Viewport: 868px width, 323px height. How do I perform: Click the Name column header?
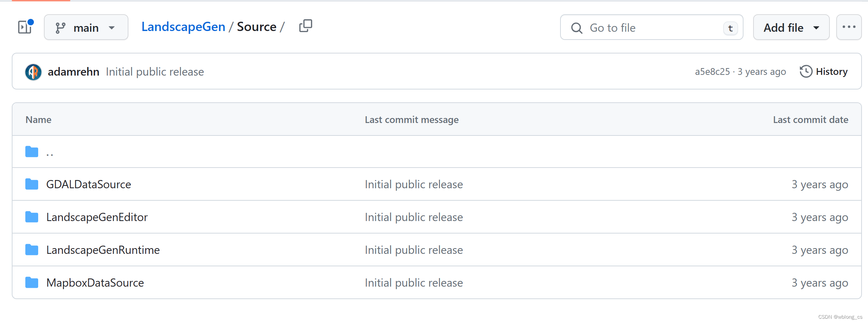coord(39,120)
